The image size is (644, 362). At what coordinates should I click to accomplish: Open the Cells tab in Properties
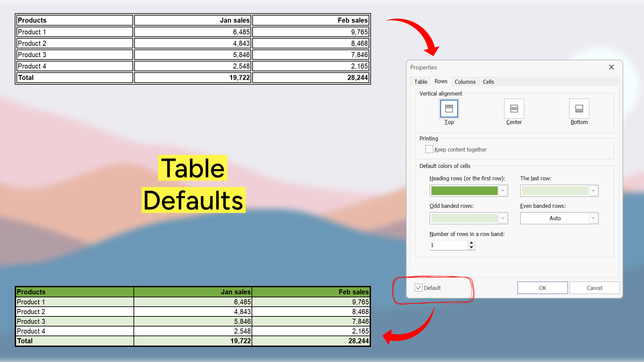(488, 81)
